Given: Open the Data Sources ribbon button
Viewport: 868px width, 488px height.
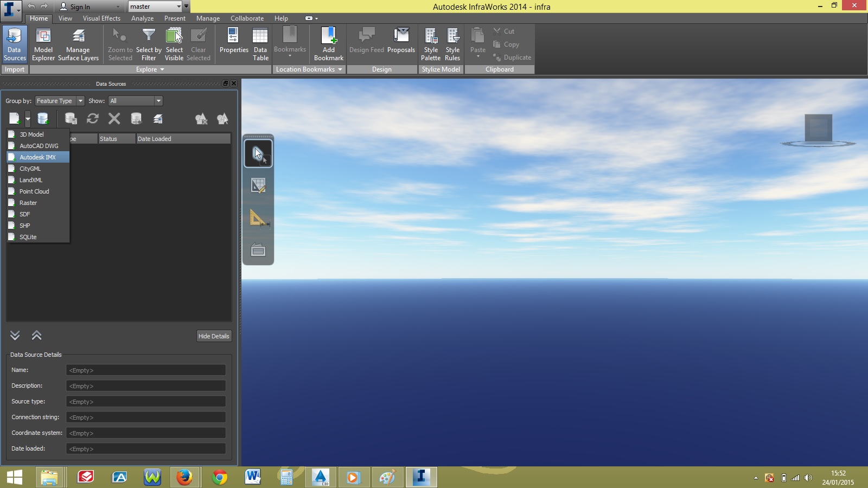Looking at the screenshot, I should coord(15,44).
